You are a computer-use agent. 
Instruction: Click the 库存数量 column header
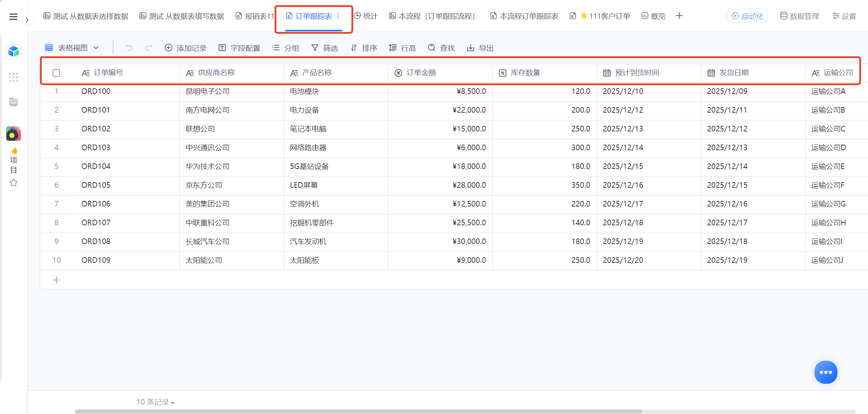click(544, 73)
